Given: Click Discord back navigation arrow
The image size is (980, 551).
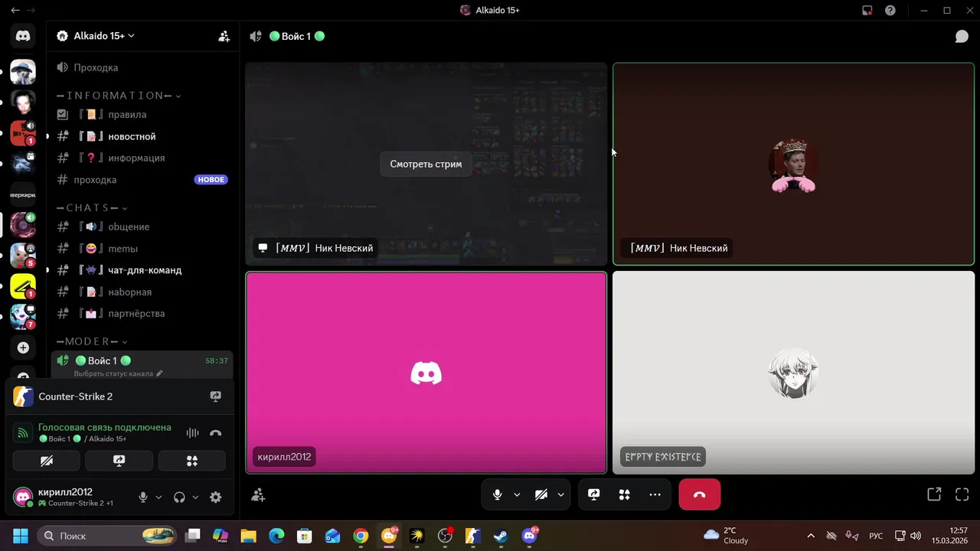Looking at the screenshot, I should pyautogui.click(x=15, y=11).
